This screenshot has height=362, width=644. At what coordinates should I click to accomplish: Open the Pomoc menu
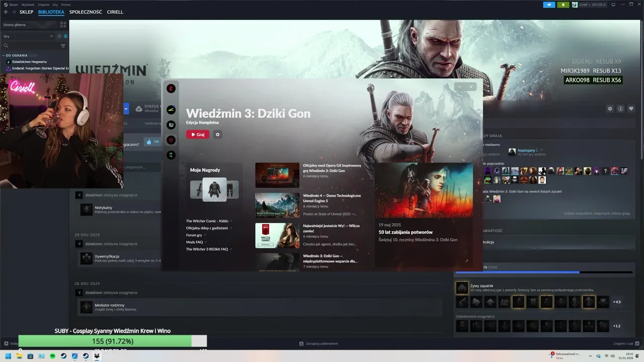tap(66, 5)
